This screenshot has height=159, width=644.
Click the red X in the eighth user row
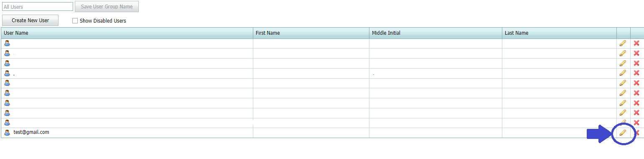(636, 113)
